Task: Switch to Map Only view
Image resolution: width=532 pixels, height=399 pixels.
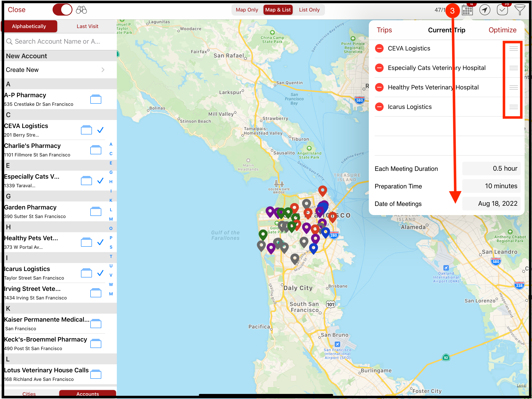Action: pyautogui.click(x=247, y=10)
